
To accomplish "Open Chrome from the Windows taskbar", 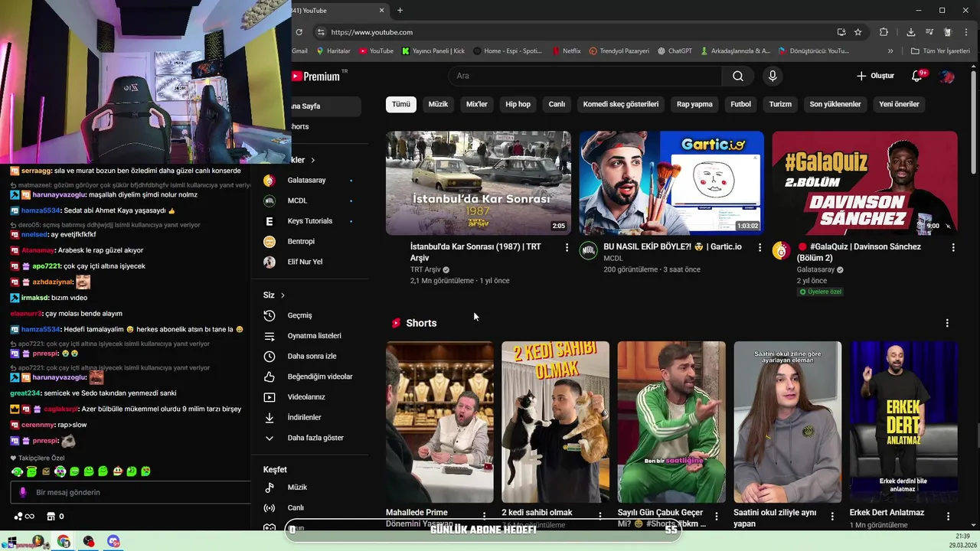I will [64, 542].
